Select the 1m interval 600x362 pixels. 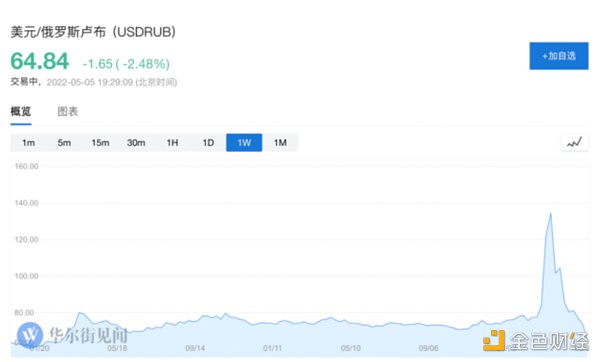(28, 143)
